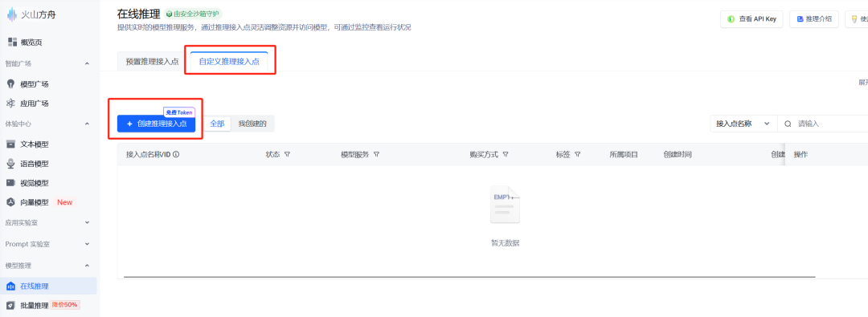Click the 操作 column header
The height and width of the screenshot is (317, 868).
coord(801,155)
